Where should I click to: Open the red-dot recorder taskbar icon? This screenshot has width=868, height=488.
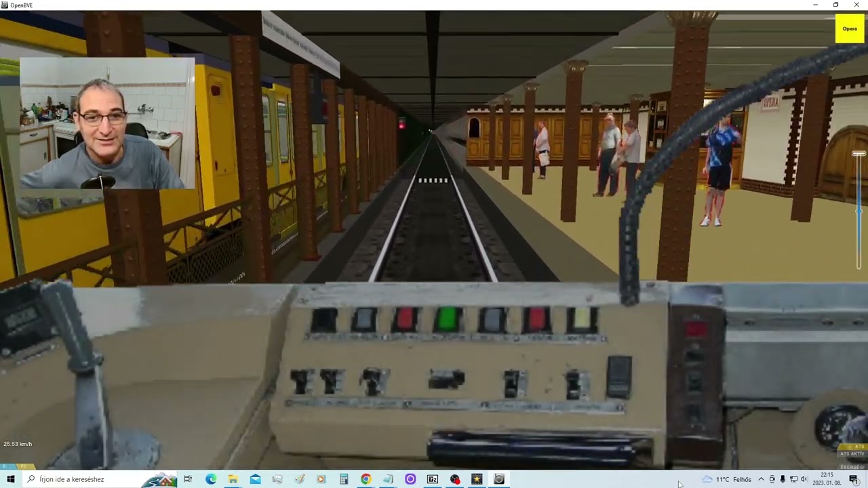(455, 479)
